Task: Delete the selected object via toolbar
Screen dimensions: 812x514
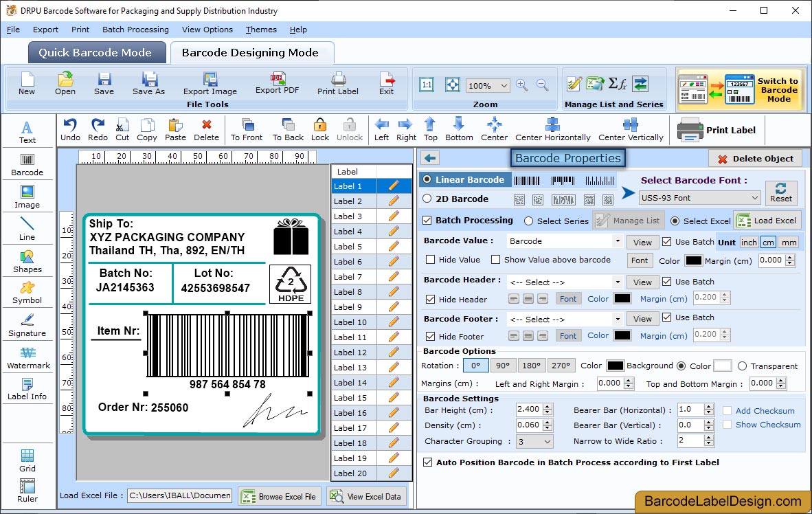Action: point(206,130)
